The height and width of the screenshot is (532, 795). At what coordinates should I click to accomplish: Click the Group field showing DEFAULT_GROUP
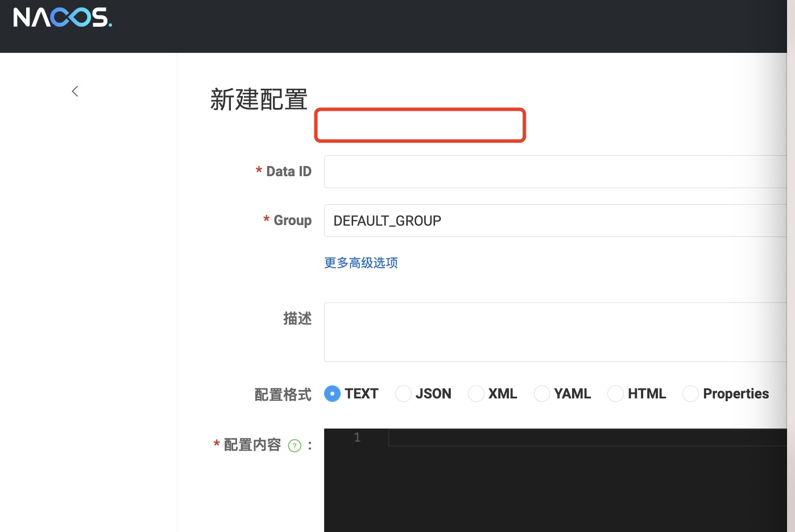512,221
